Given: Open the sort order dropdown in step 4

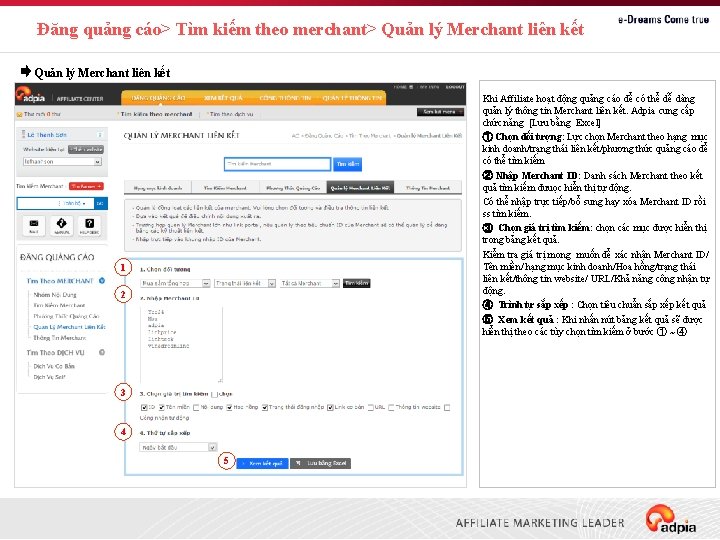Looking at the screenshot, I should [x=178, y=447].
